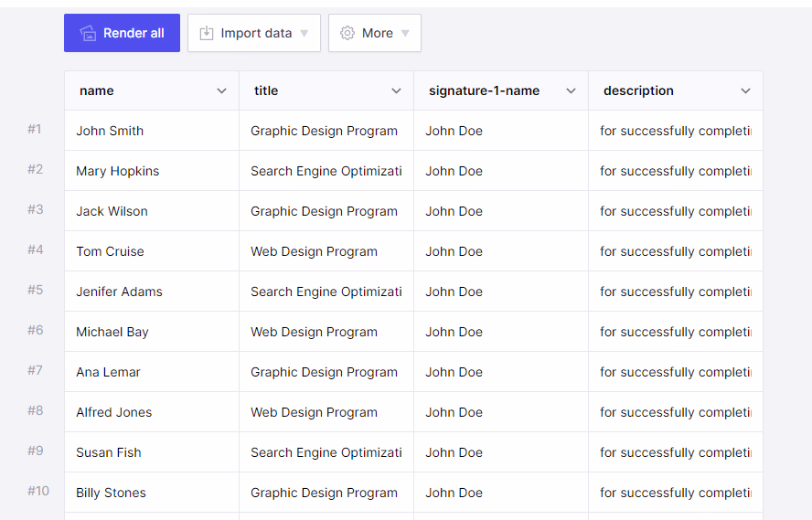
Task: Expand the More options dropdown arrow
Action: click(x=405, y=34)
